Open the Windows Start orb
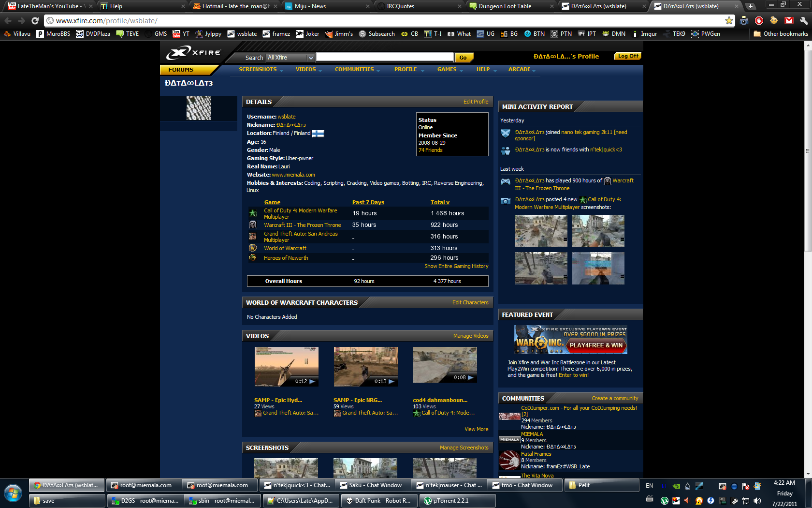 (x=13, y=493)
